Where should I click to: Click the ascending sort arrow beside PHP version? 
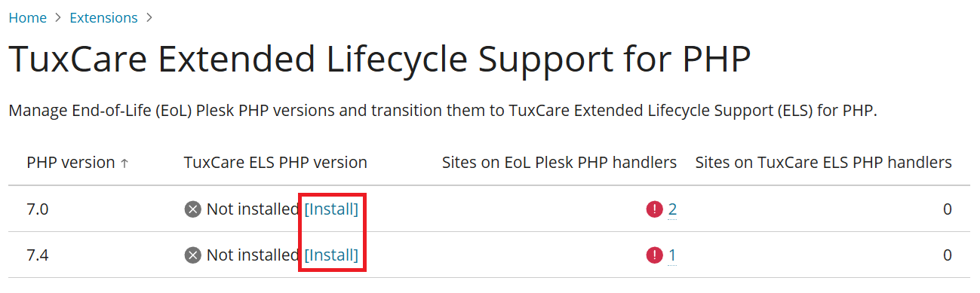(124, 163)
